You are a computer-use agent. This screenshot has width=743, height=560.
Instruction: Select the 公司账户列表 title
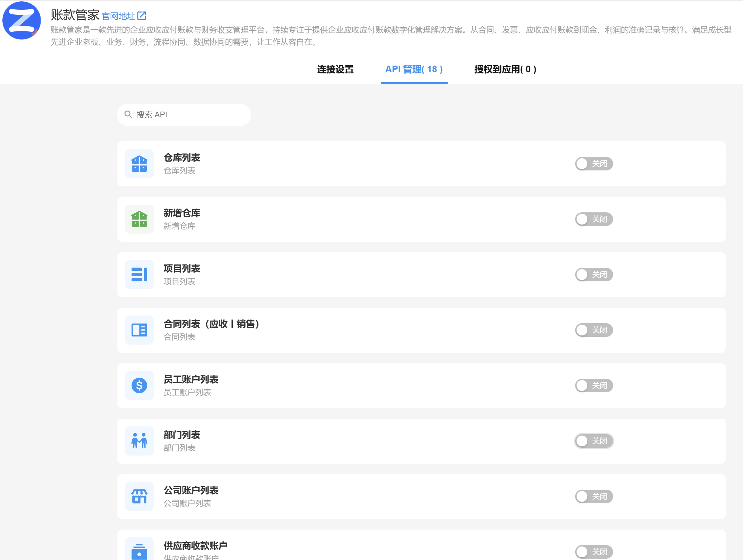tap(191, 490)
